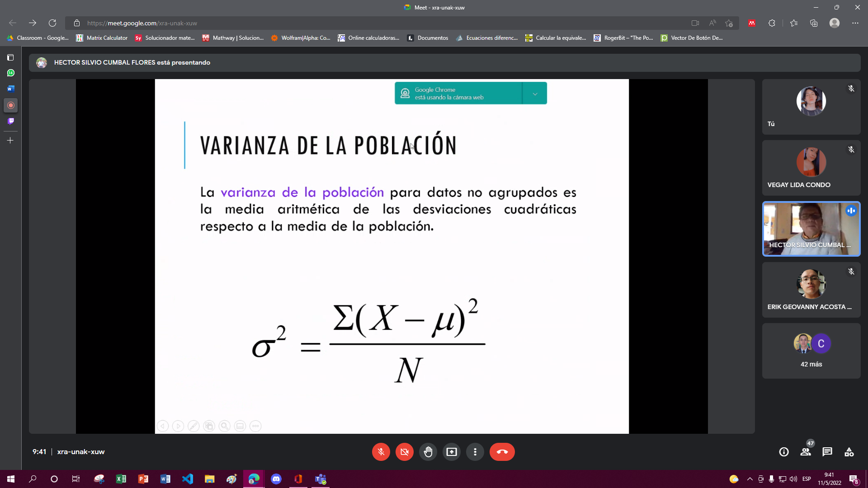Open WhatsApp from Edge sidebar
Image resolution: width=868 pixels, height=488 pixels.
10,73
